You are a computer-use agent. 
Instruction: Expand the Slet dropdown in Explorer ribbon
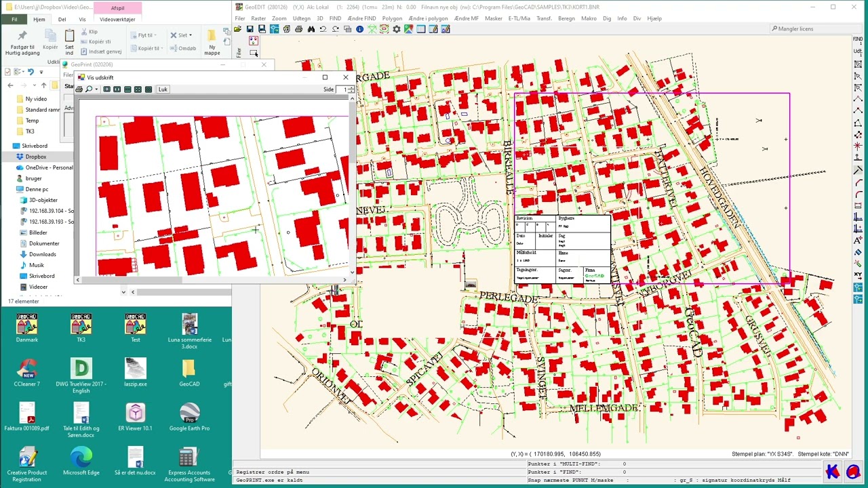point(191,35)
